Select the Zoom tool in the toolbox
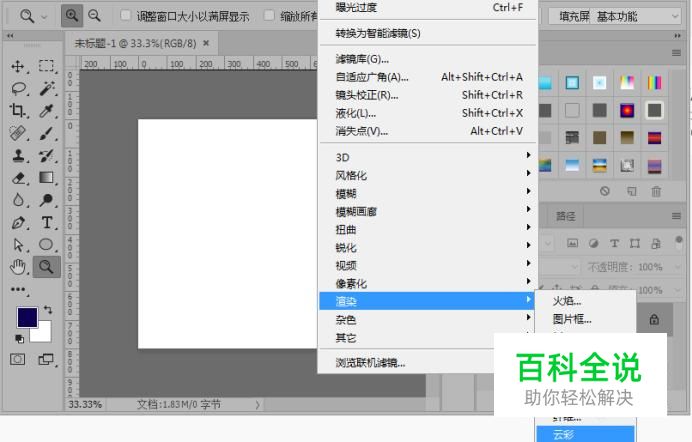 [x=46, y=266]
